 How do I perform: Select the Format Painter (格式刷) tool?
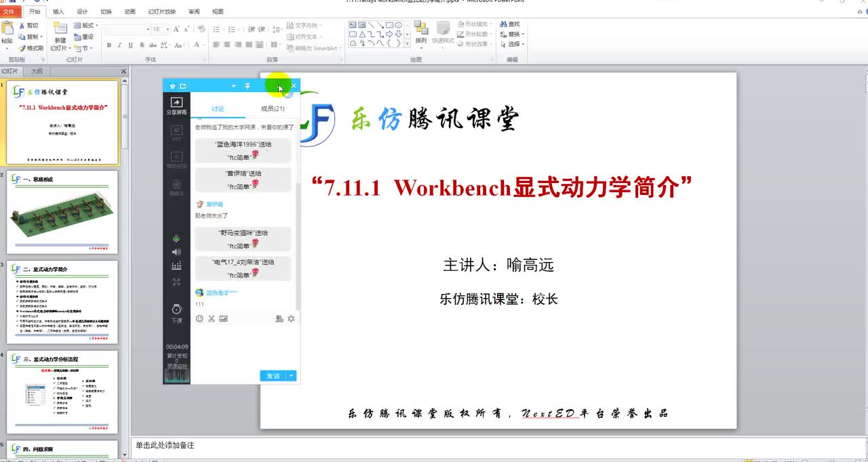(31, 48)
